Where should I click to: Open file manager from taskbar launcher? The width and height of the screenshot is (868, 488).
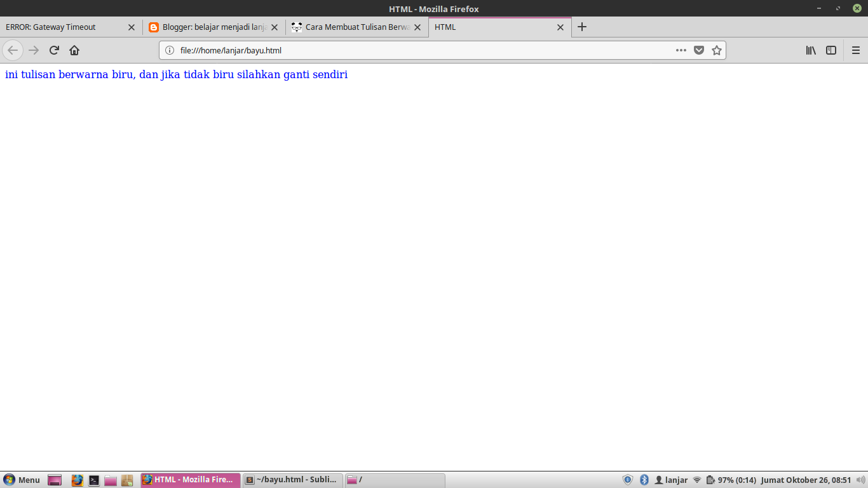111,480
